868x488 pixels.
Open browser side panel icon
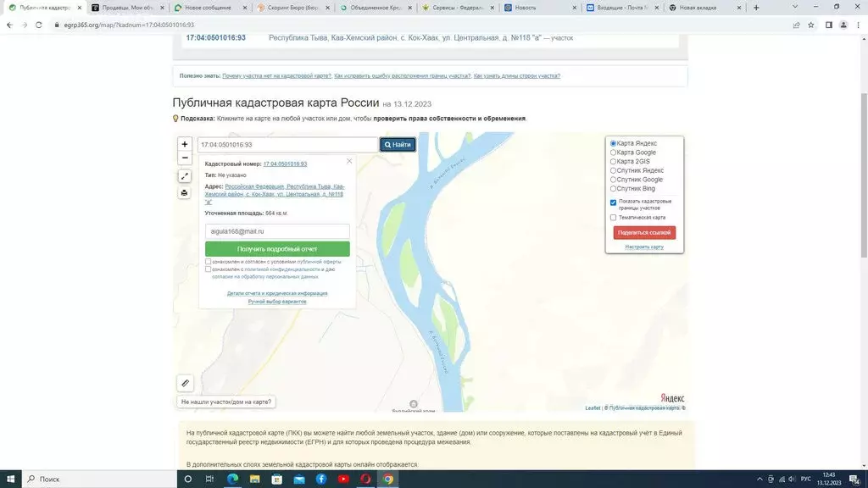(x=829, y=25)
